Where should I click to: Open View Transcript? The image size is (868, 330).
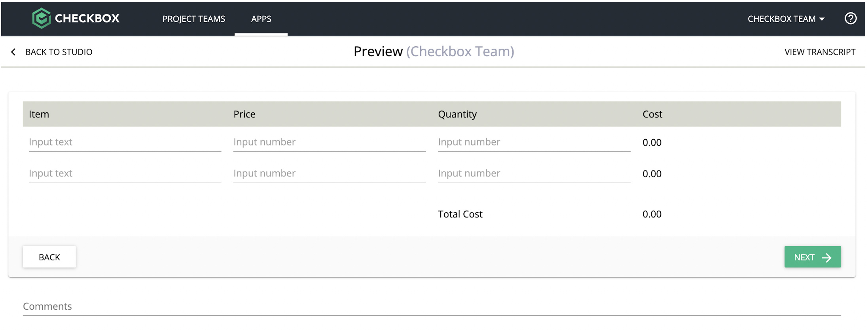[x=820, y=52]
